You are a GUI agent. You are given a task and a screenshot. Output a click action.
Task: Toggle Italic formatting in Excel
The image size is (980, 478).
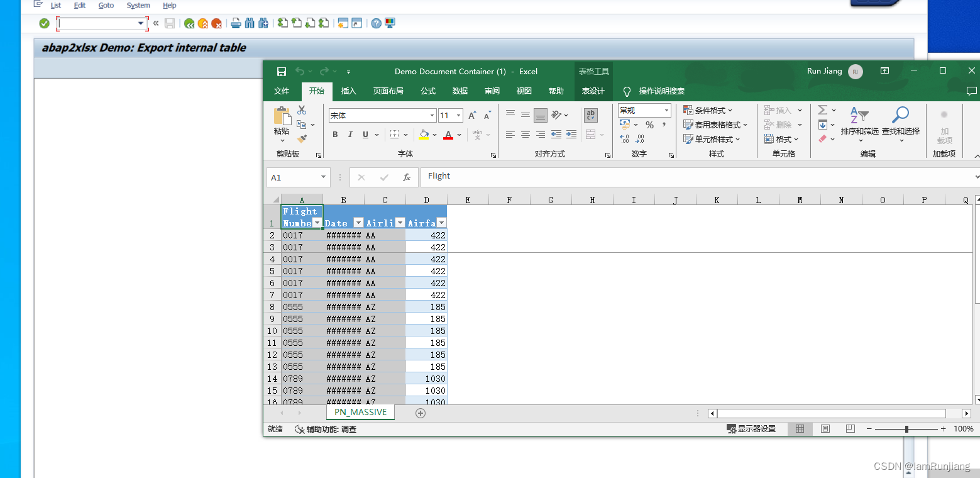tap(350, 135)
